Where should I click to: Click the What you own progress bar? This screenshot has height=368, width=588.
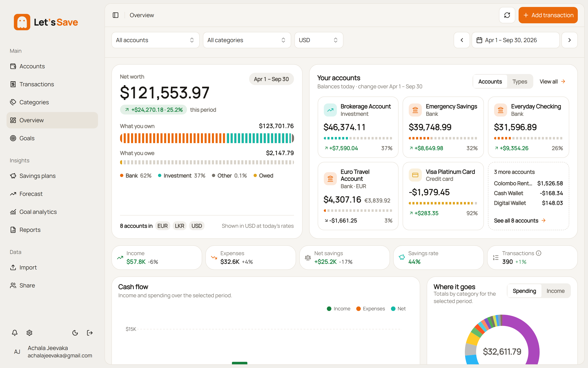click(x=207, y=138)
